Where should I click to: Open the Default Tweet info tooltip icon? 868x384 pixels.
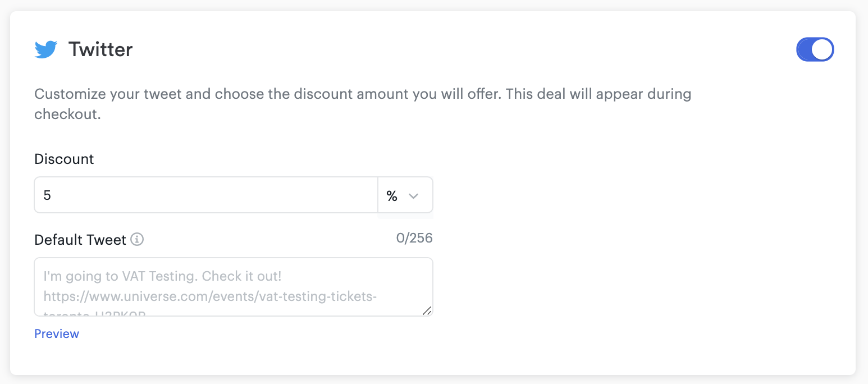point(137,240)
